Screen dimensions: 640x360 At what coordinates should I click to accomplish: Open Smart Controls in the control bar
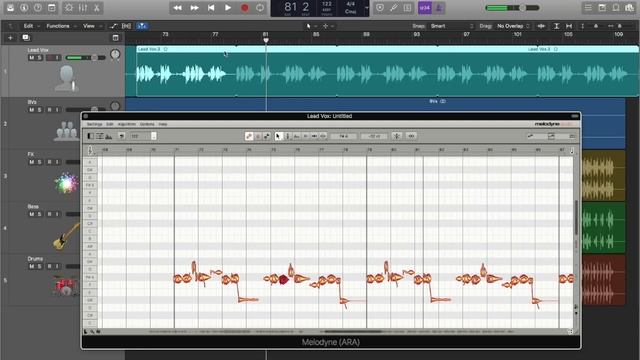click(x=69, y=8)
